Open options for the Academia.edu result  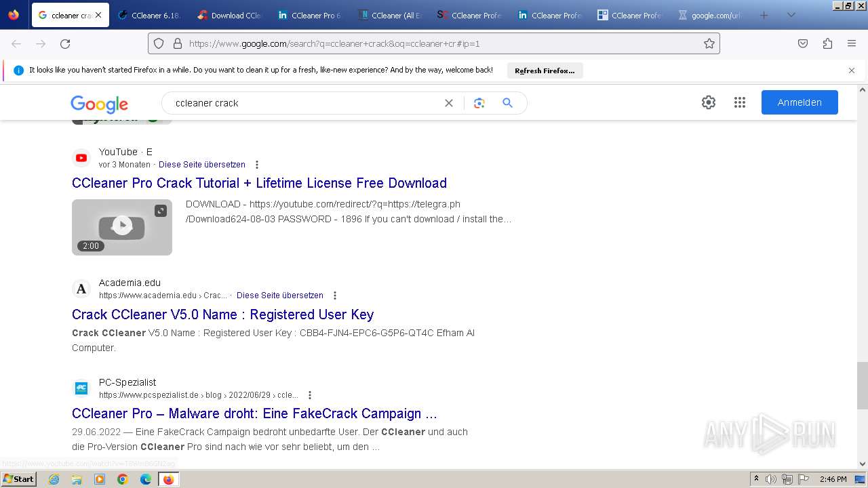pyautogui.click(x=335, y=296)
